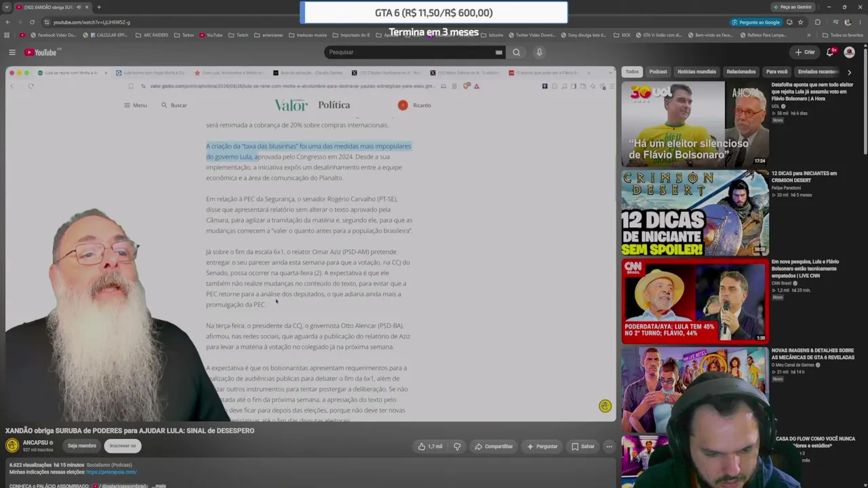The width and height of the screenshot is (868, 488).
Task: Open the "Todos os favoritos" bookmarks folder
Action: 843,35
